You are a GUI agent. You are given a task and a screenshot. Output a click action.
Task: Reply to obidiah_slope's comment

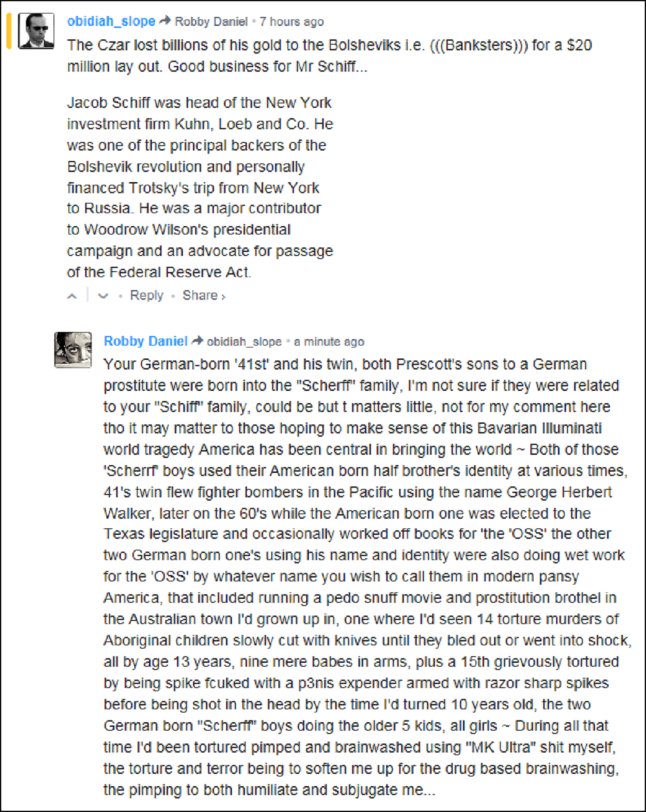pyautogui.click(x=147, y=295)
